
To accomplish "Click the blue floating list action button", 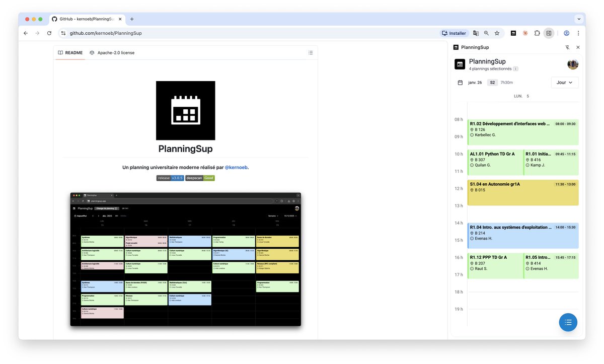I will [x=568, y=322].
